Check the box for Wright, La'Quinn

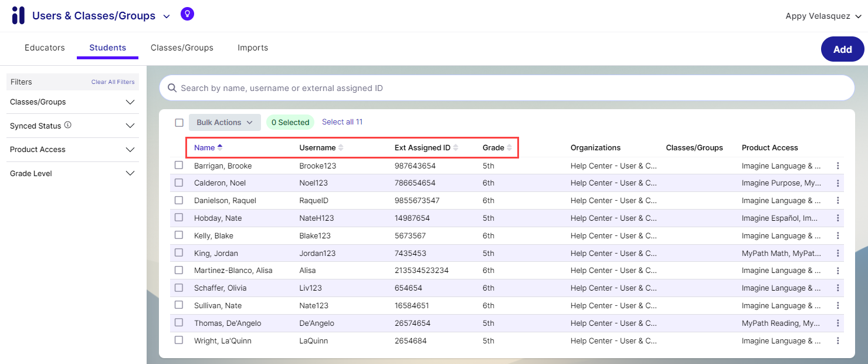(x=179, y=340)
